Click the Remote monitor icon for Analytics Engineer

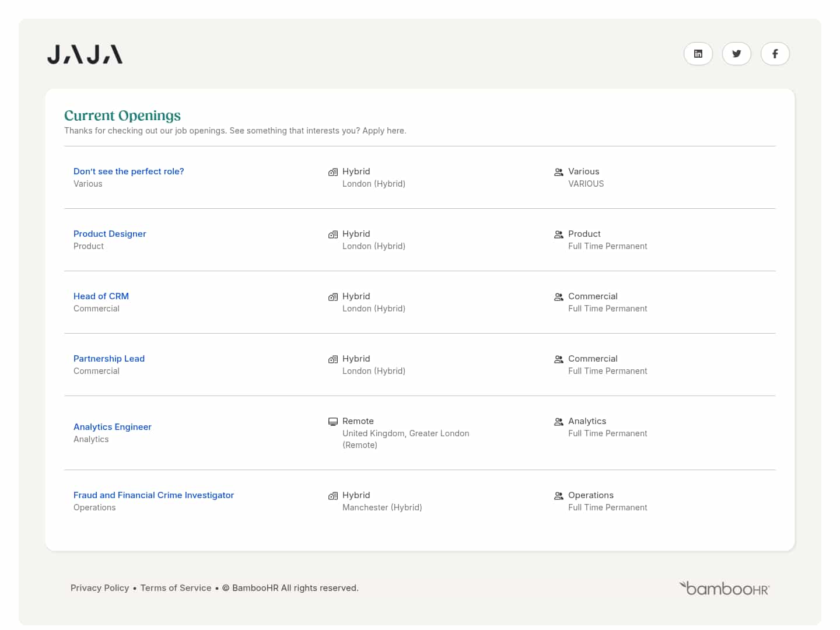pyautogui.click(x=333, y=421)
